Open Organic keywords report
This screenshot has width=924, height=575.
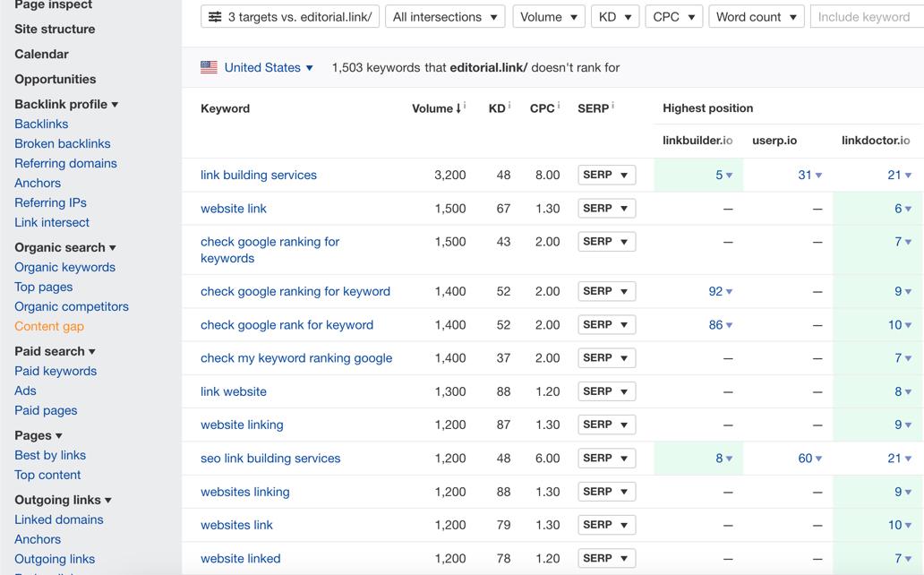(x=64, y=267)
